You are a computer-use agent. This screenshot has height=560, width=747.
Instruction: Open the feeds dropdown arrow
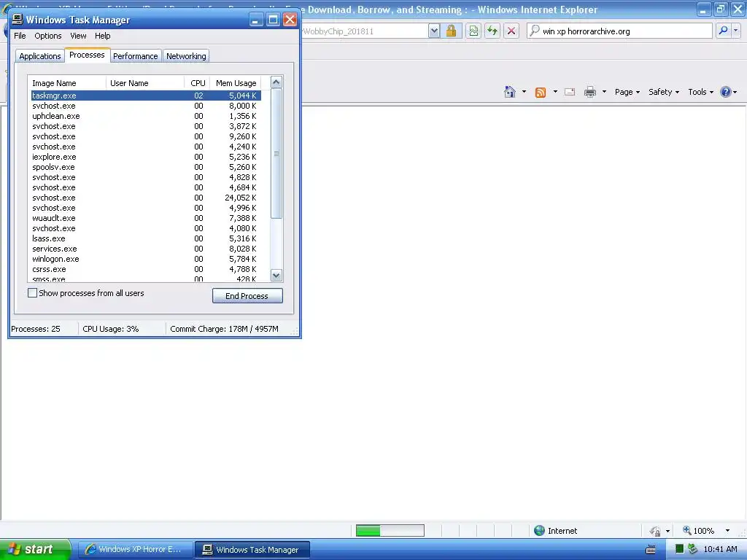coord(555,92)
